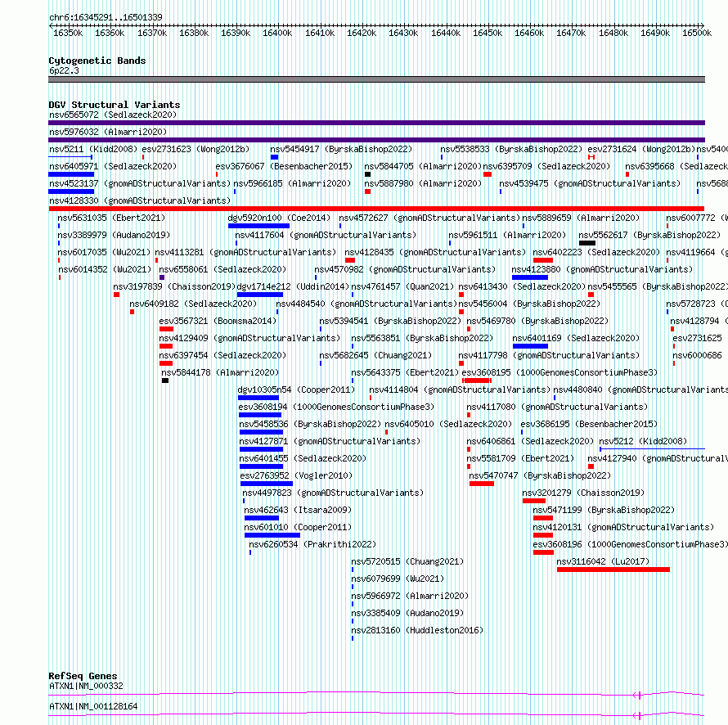This screenshot has width=728, height=725.
Task: Open esv3676067 (Besenbacher2015) label
Action: [284, 166]
